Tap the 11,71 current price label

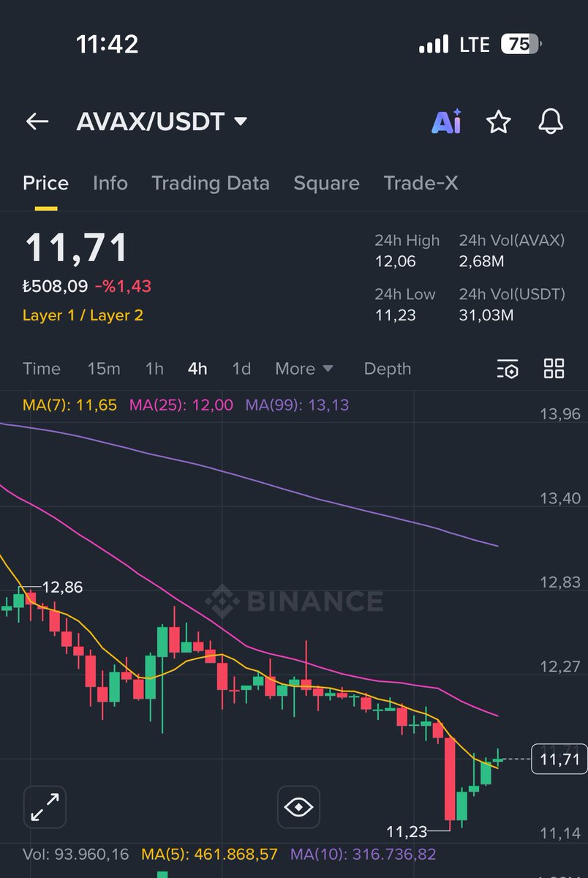click(x=558, y=760)
